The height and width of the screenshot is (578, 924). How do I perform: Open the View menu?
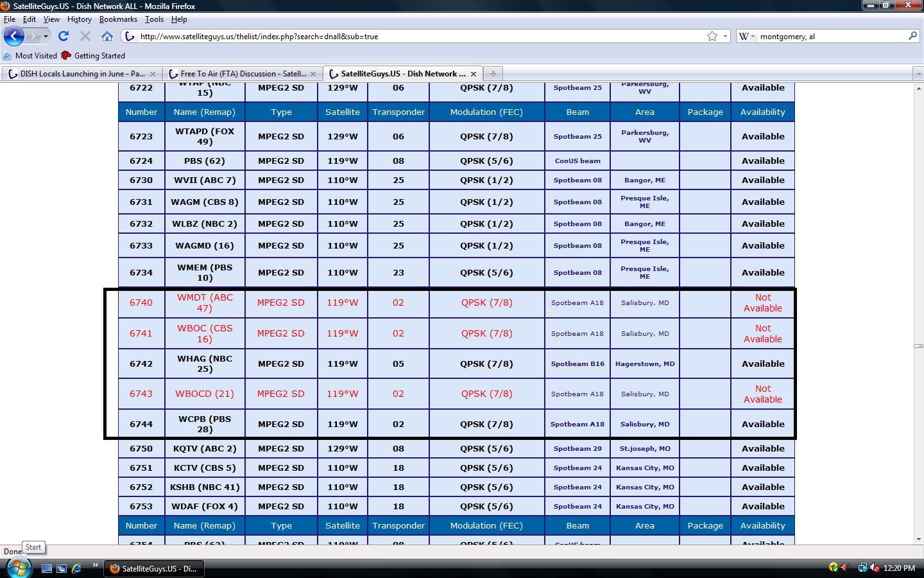pyautogui.click(x=51, y=19)
